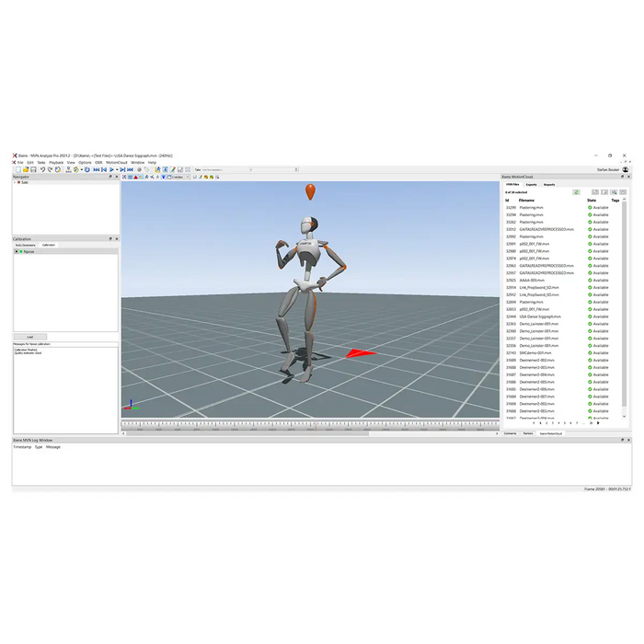
Task: Click the Load button in Calibration panel
Action: tap(29, 337)
